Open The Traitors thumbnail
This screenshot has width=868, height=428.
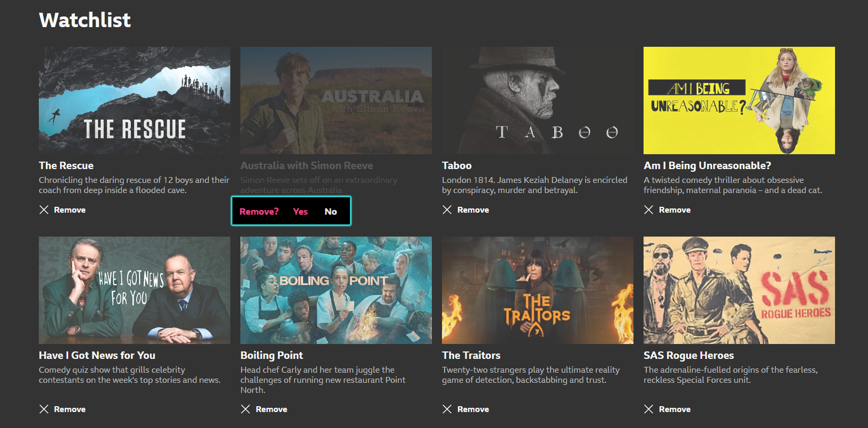538,290
